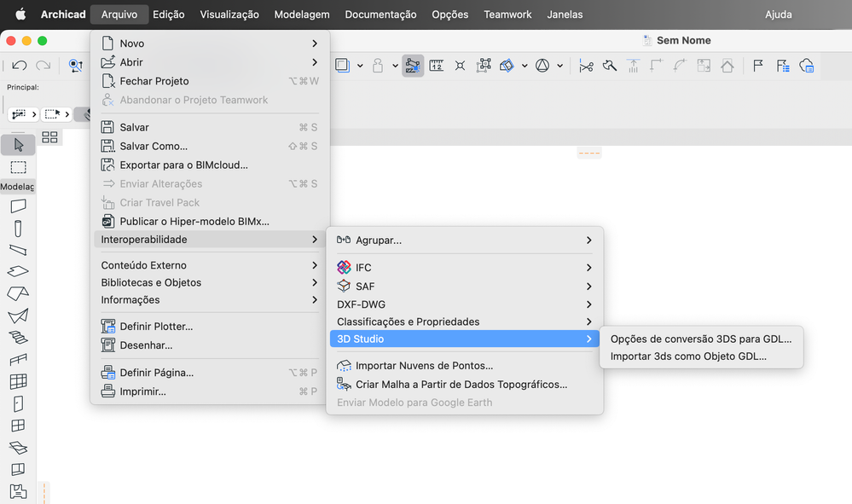Viewport: 852px width, 504px height.
Task: Open the Teamwork menu
Action: [x=507, y=14]
